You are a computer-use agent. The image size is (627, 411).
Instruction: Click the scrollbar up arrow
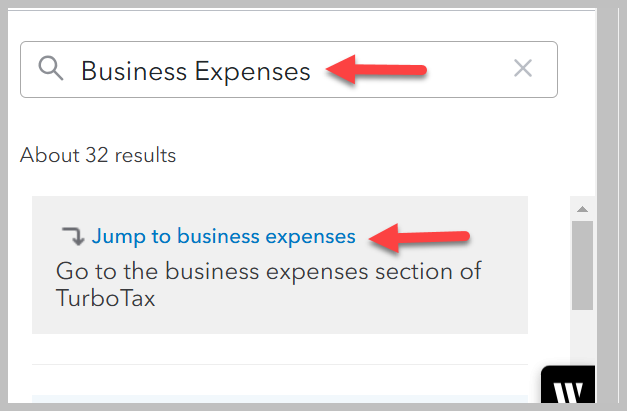click(582, 209)
